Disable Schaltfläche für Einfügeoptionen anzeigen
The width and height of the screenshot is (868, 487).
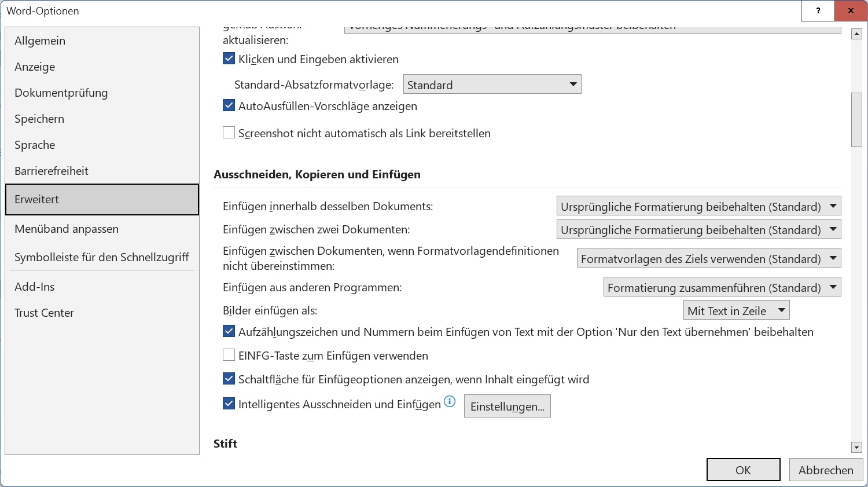(x=229, y=378)
